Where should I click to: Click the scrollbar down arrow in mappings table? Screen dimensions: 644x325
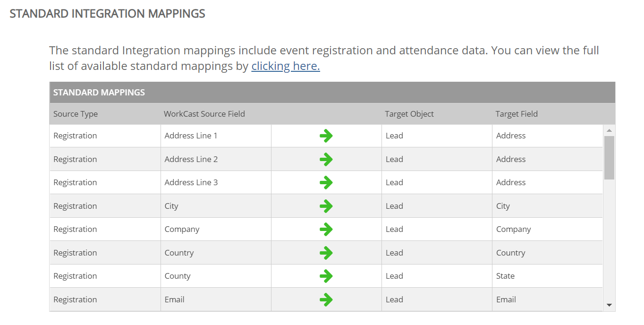[609, 305]
